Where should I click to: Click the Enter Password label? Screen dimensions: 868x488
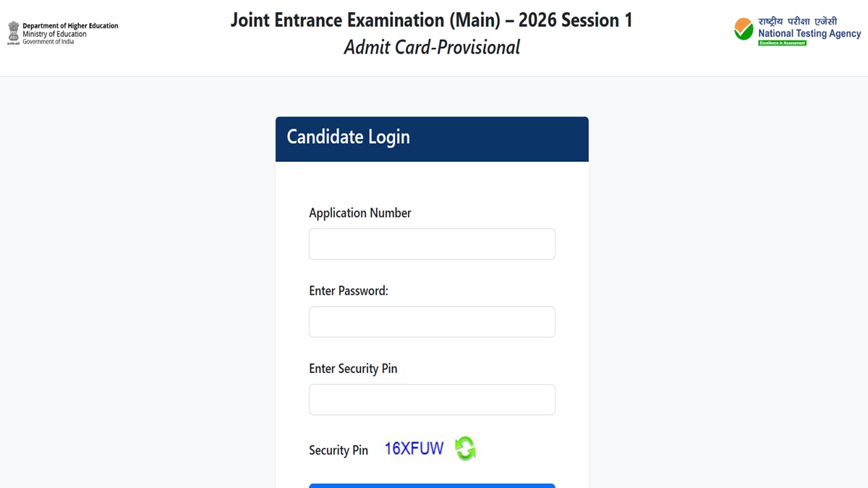click(349, 291)
